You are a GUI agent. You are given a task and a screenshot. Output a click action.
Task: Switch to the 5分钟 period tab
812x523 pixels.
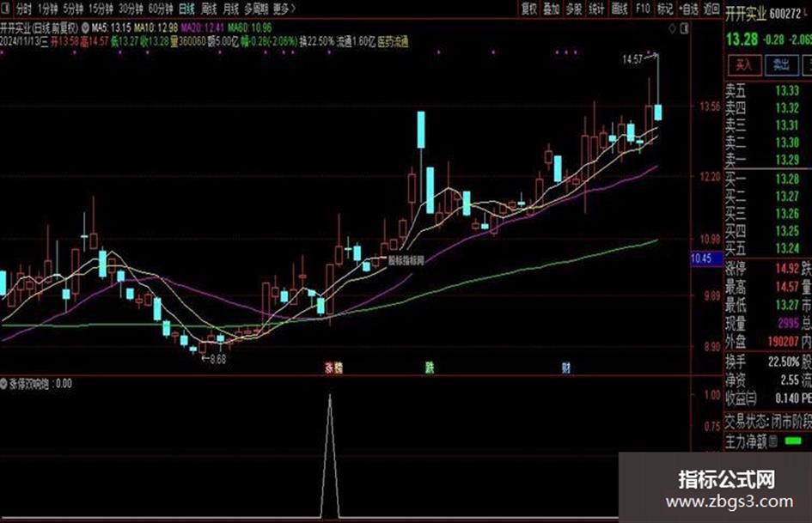pyautogui.click(x=72, y=9)
